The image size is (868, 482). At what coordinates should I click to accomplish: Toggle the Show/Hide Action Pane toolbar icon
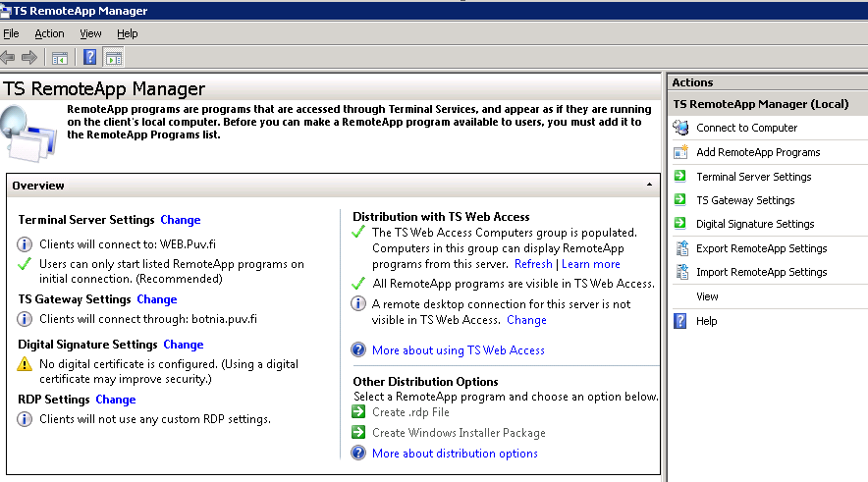point(114,58)
